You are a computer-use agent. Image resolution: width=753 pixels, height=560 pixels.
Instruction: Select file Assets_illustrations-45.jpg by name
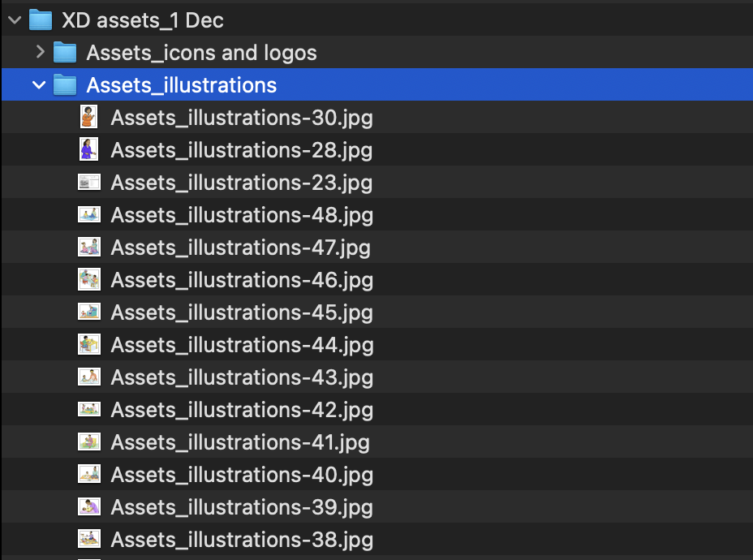[x=242, y=312]
